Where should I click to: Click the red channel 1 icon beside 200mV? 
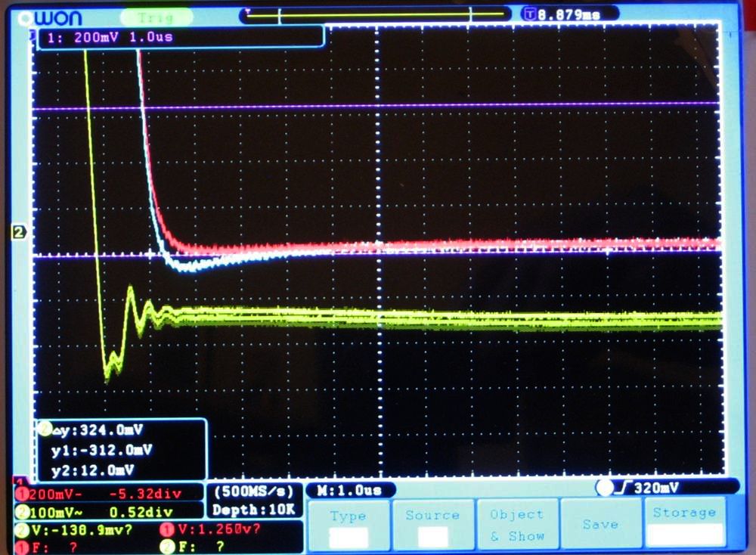click(22, 495)
